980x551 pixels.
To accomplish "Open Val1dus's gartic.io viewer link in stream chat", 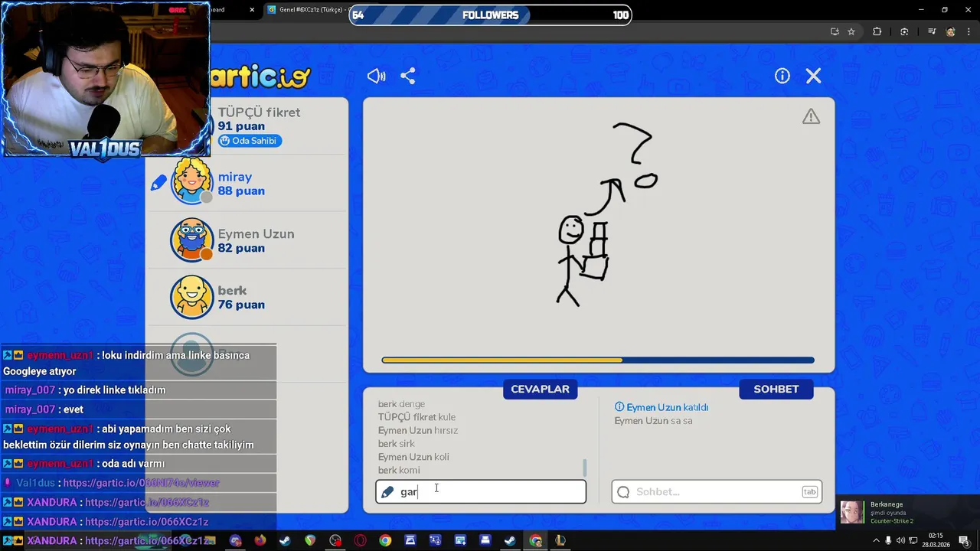I will tap(141, 483).
